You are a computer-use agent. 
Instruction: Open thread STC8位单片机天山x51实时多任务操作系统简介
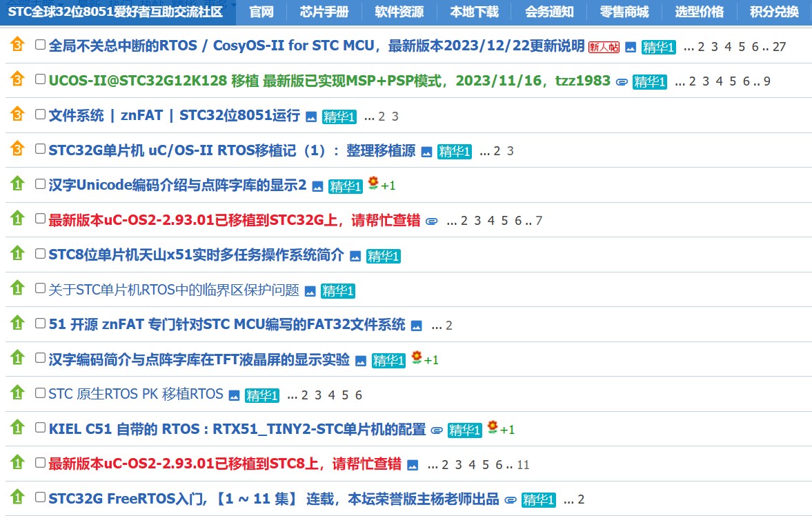196,255
